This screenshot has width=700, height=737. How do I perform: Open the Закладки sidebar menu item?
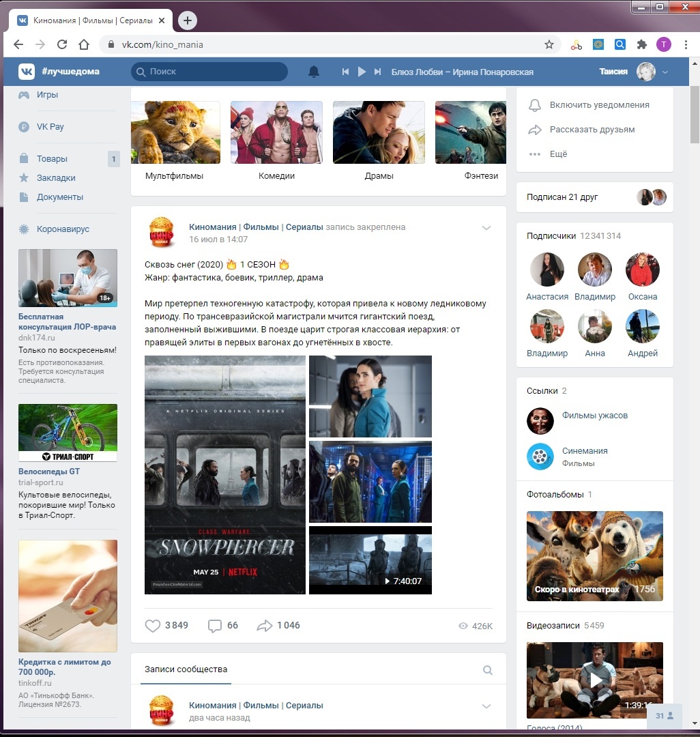click(x=56, y=177)
